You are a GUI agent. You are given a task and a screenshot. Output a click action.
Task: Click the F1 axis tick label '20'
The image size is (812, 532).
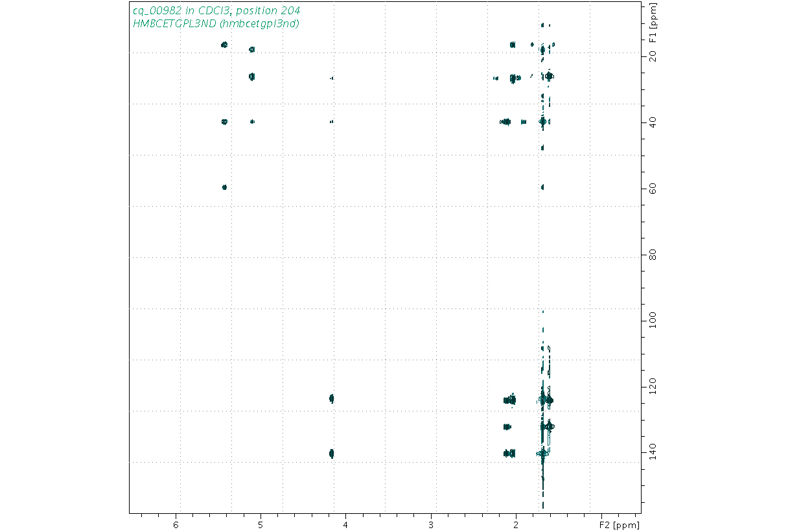pos(653,56)
